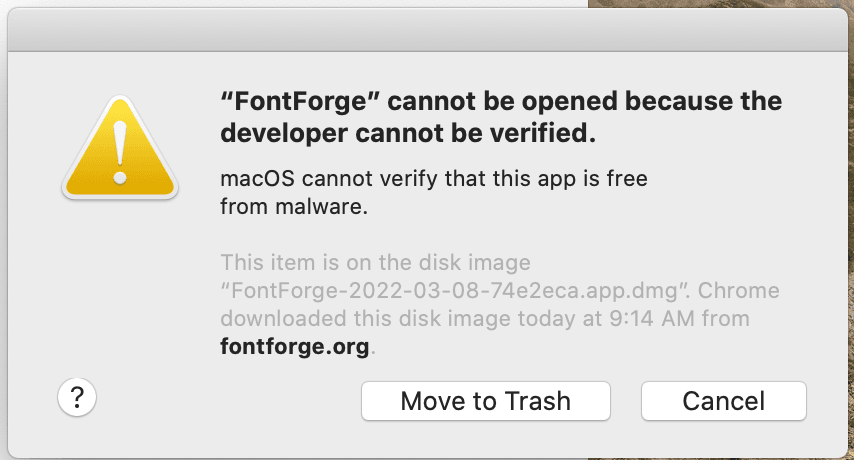This screenshot has height=460, width=854.
Task: Click the empty space between help and Move to Trash
Action: click(x=229, y=401)
